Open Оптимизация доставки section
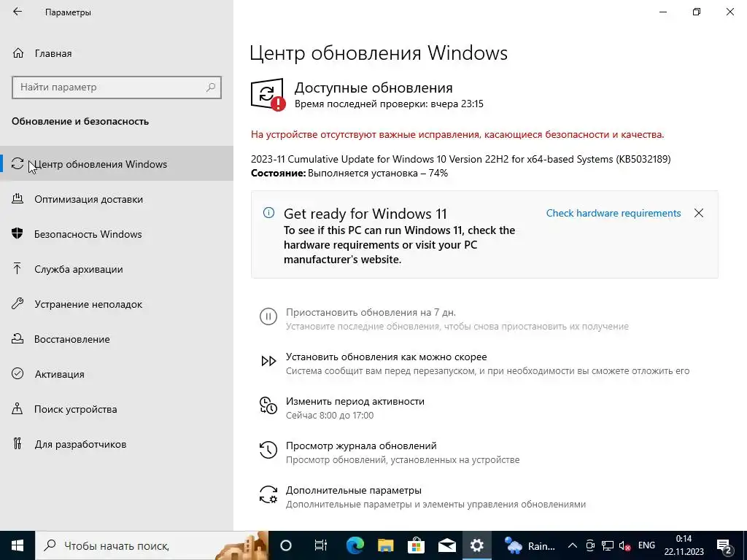The height and width of the screenshot is (560, 747). [x=117, y=199]
